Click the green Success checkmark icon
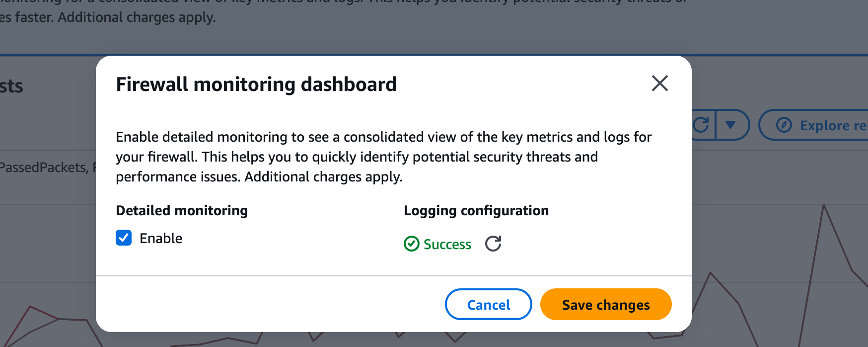 pos(412,244)
